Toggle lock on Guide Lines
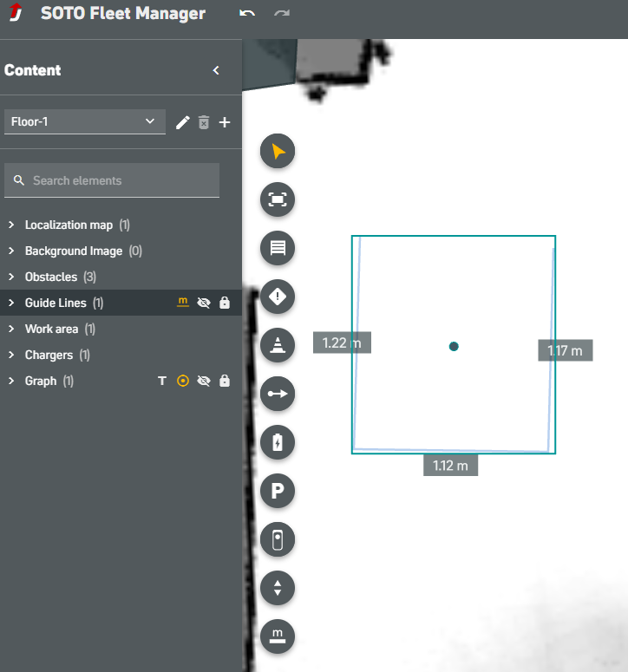 225,303
